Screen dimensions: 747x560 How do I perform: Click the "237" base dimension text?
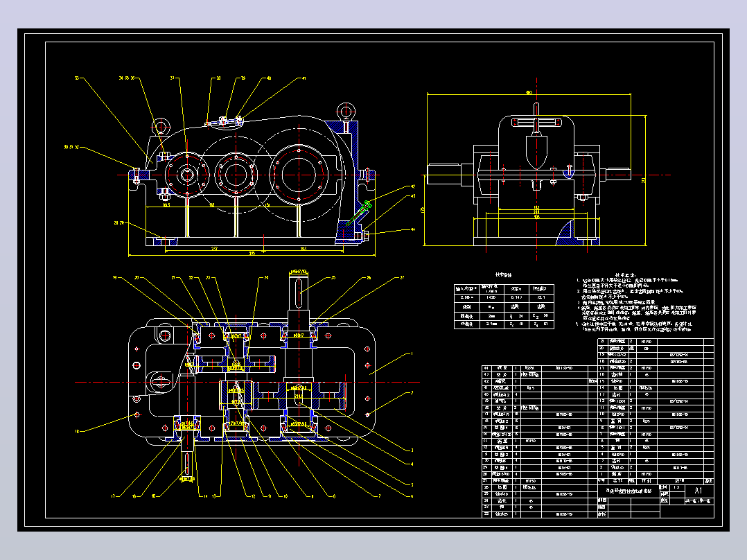tap(214, 248)
